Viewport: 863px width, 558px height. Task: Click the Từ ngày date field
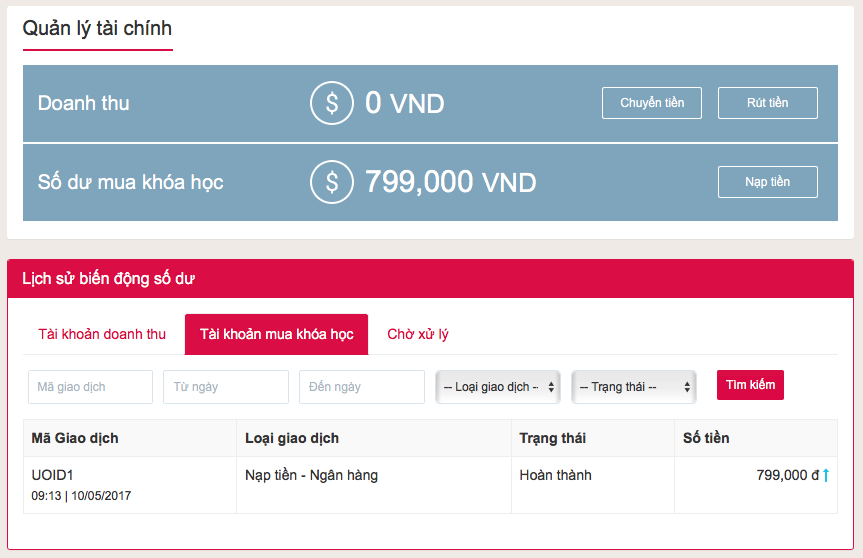pyautogui.click(x=226, y=387)
